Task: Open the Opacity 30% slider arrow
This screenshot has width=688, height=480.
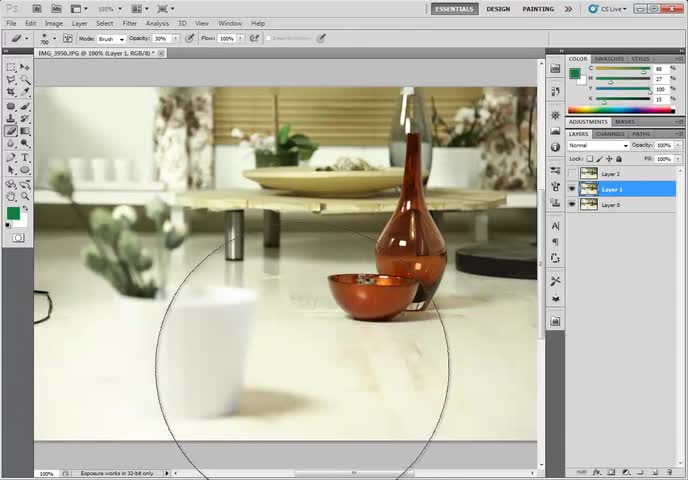Action: tap(176, 39)
